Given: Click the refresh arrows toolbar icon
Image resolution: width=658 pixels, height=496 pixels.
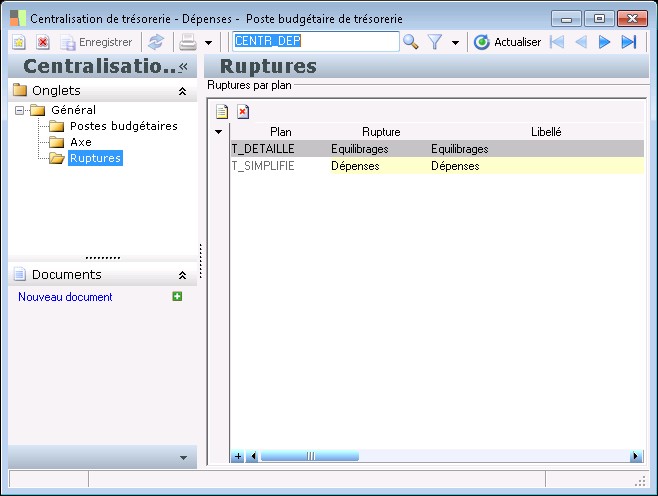Looking at the screenshot, I should point(156,42).
